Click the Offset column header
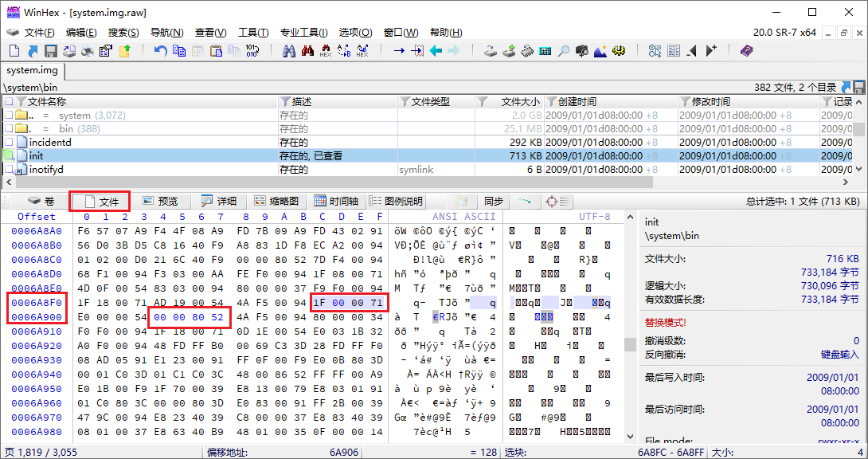 coord(37,217)
